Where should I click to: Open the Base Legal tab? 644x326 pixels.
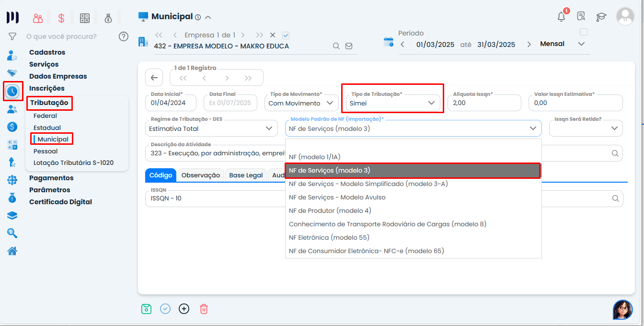point(246,175)
